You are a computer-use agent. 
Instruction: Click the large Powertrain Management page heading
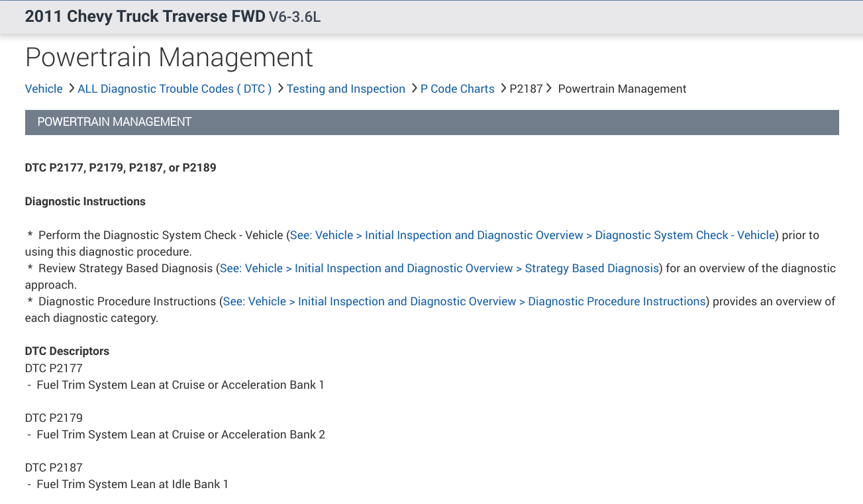click(x=169, y=58)
